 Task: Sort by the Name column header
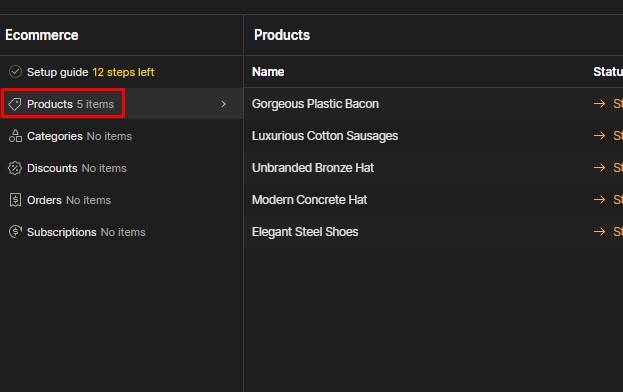tap(268, 72)
